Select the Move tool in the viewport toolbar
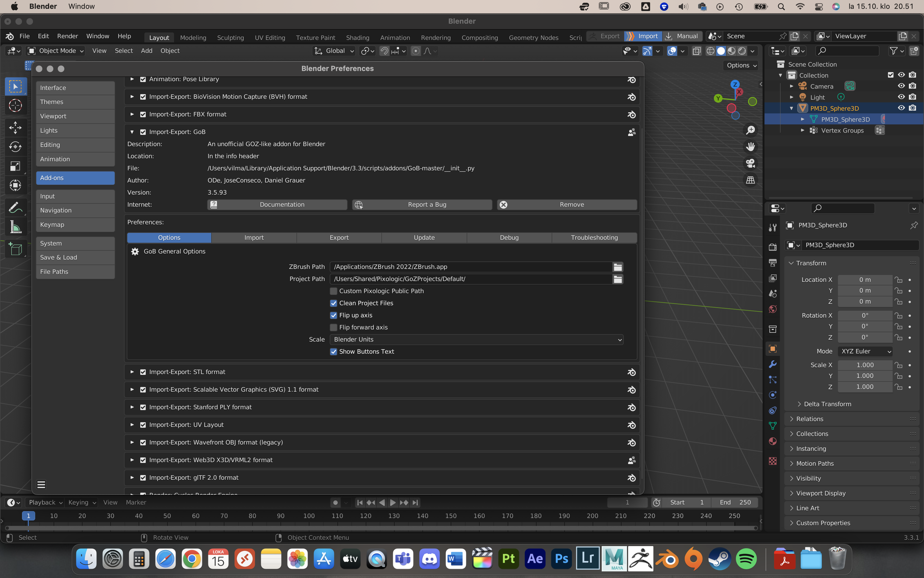The height and width of the screenshot is (578, 924). pyautogui.click(x=15, y=128)
